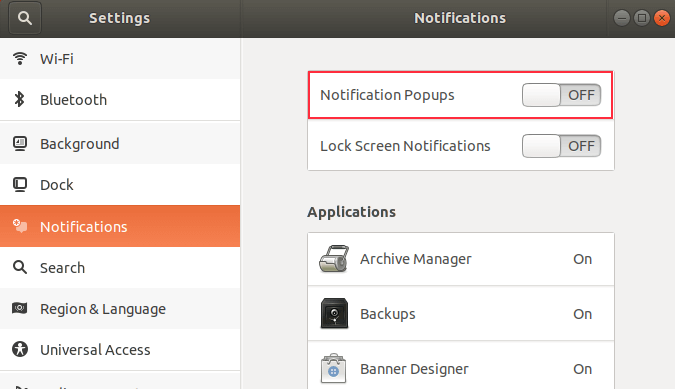
Task: Click the Background monitor icon
Action: tap(20, 144)
